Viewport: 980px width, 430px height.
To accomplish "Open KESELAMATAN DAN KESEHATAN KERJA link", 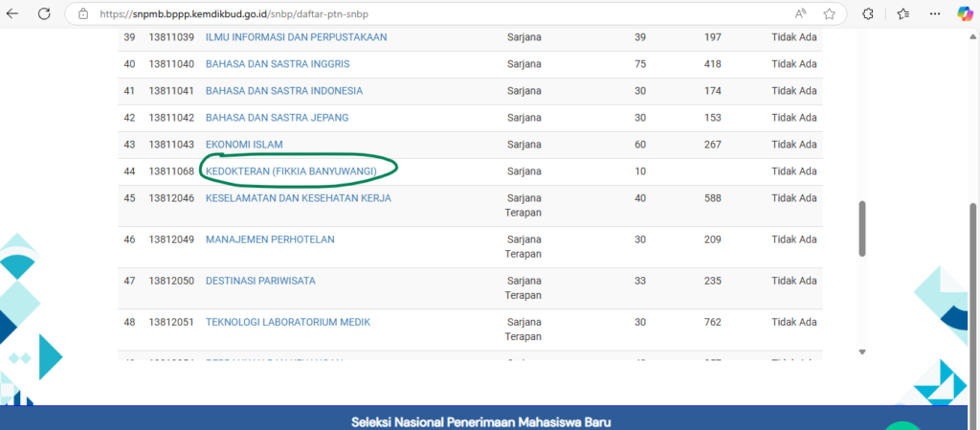I will pos(298,198).
